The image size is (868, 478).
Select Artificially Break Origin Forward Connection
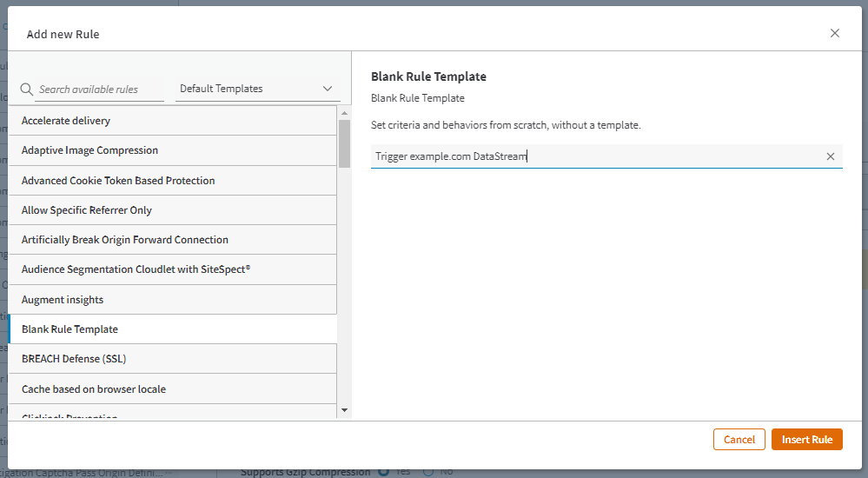point(172,240)
